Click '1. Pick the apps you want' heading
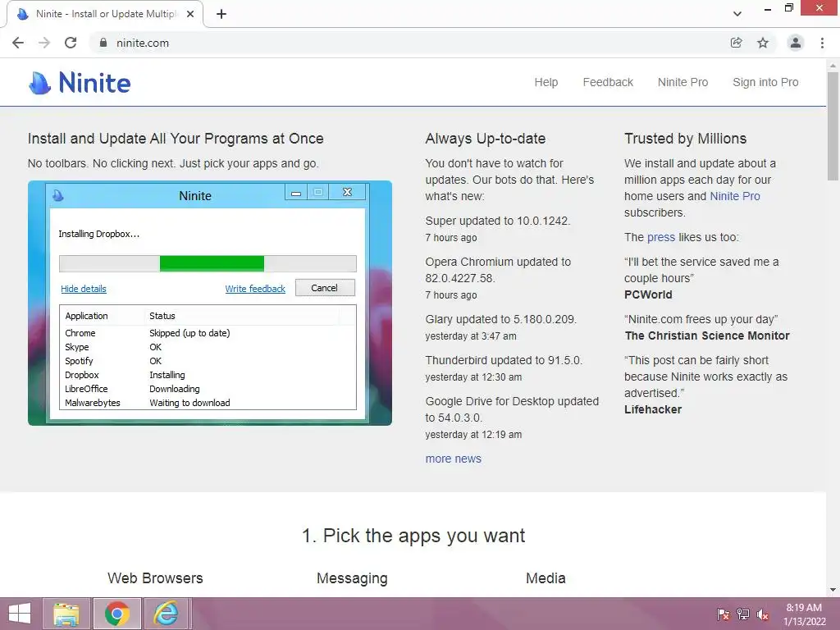The width and height of the screenshot is (840, 630). point(413,536)
